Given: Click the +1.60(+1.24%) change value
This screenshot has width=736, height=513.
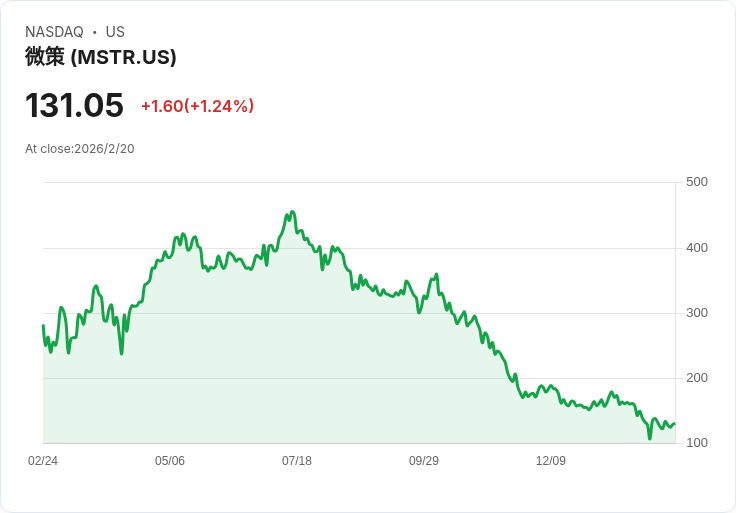Looking at the screenshot, I should pos(197,106).
